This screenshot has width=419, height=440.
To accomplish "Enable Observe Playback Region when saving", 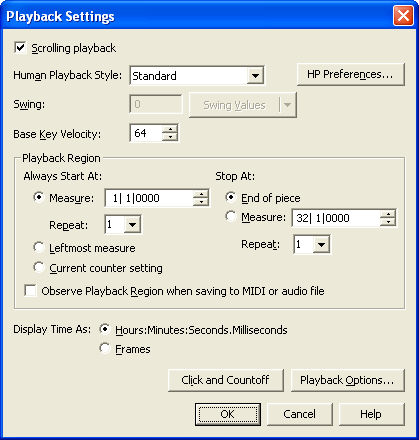I will click(30, 290).
